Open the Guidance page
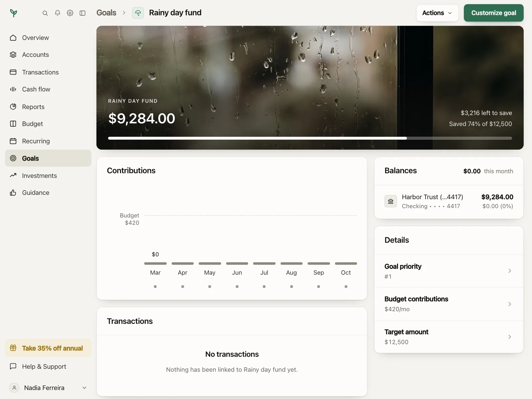532x399 pixels. tap(48, 193)
